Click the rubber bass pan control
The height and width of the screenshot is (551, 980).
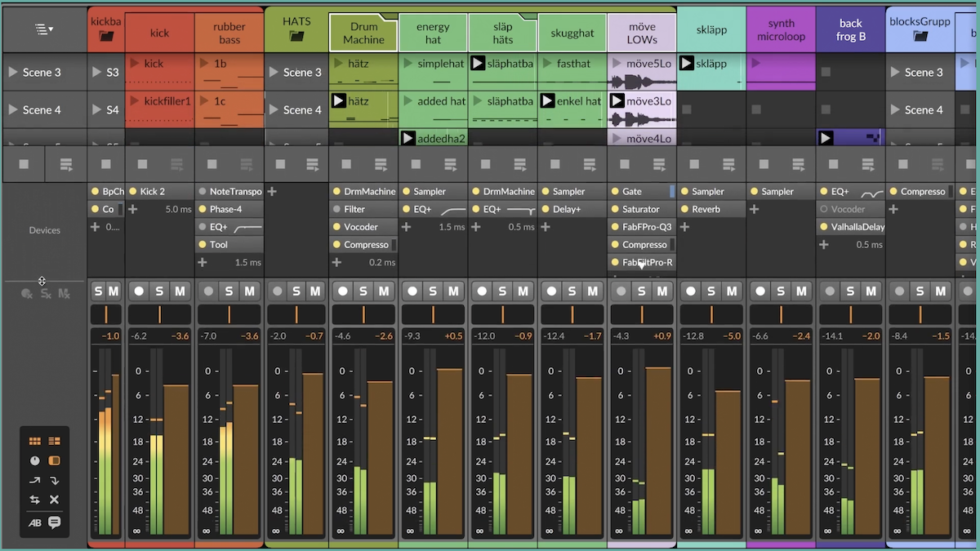pyautogui.click(x=229, y=315)
